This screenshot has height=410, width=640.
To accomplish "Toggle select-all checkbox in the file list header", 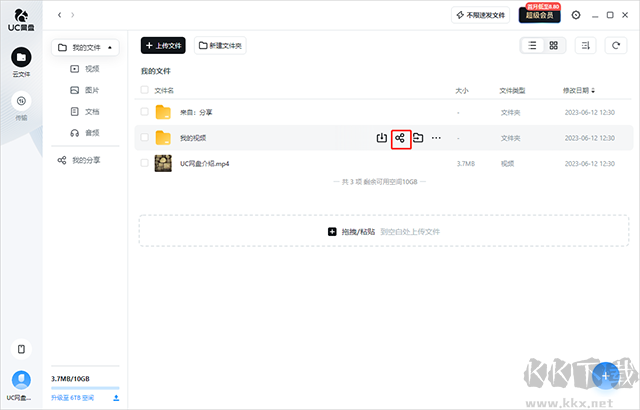I will click(x=145, y=90).
